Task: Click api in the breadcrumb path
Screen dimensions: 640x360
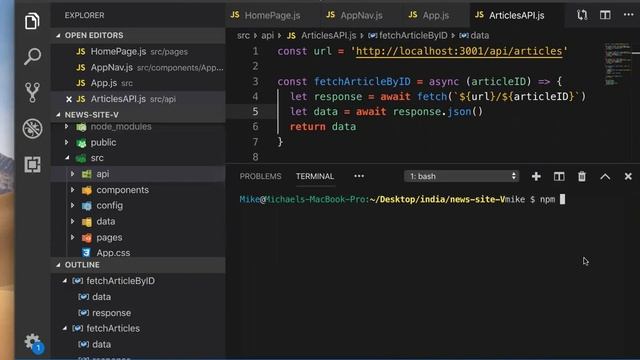Action: pos(267,36)
